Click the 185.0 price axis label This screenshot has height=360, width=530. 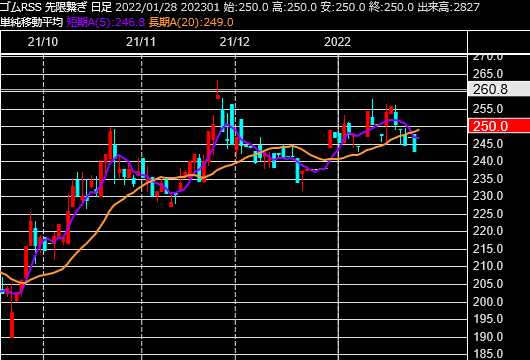pyautogui.click(x=488, y=354)
